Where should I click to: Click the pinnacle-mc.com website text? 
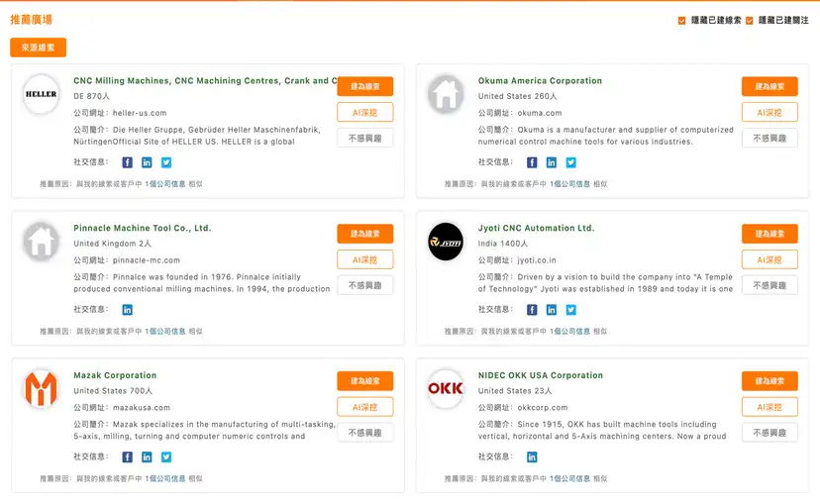pos(147,260)
